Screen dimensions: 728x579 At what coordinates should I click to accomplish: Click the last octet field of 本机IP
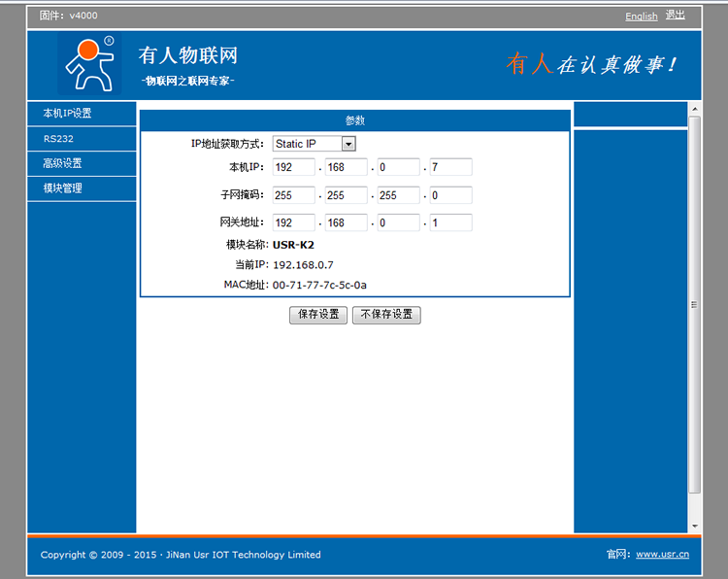click(450, 167)
